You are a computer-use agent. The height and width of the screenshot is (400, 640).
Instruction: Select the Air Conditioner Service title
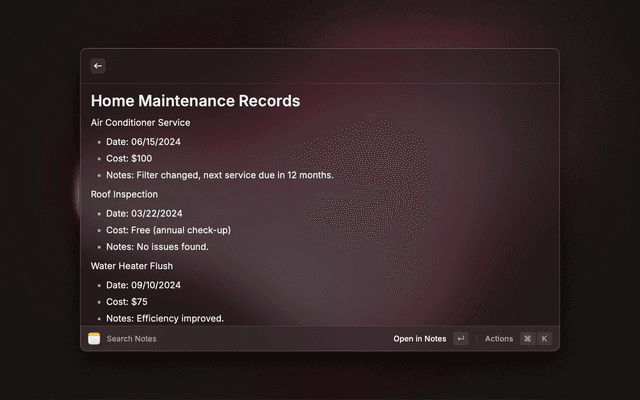pos(140,123)
